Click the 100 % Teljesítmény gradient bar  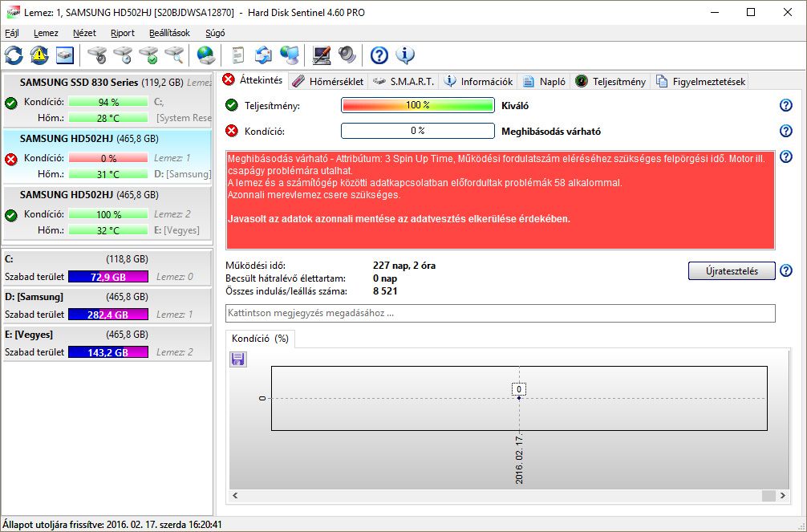[417, 105]
